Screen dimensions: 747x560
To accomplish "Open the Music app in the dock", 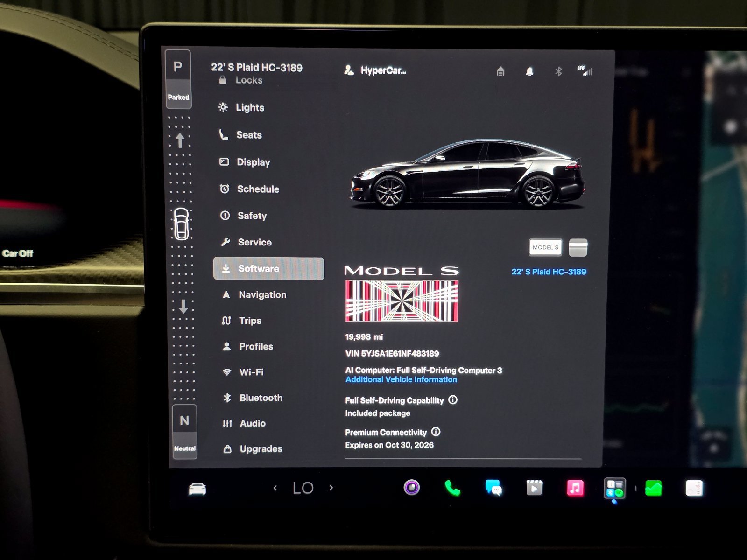I will coord(575,489).
